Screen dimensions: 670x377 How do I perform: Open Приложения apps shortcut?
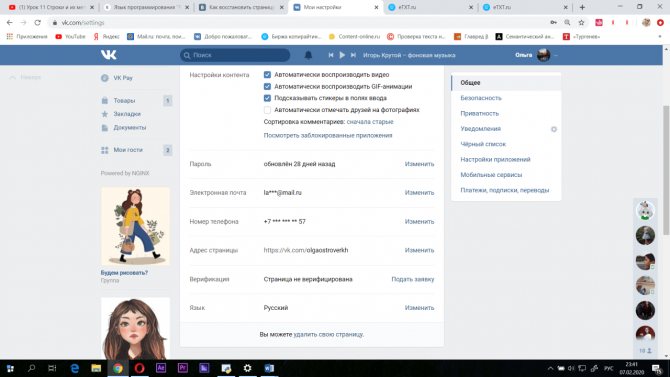point(27,37)
